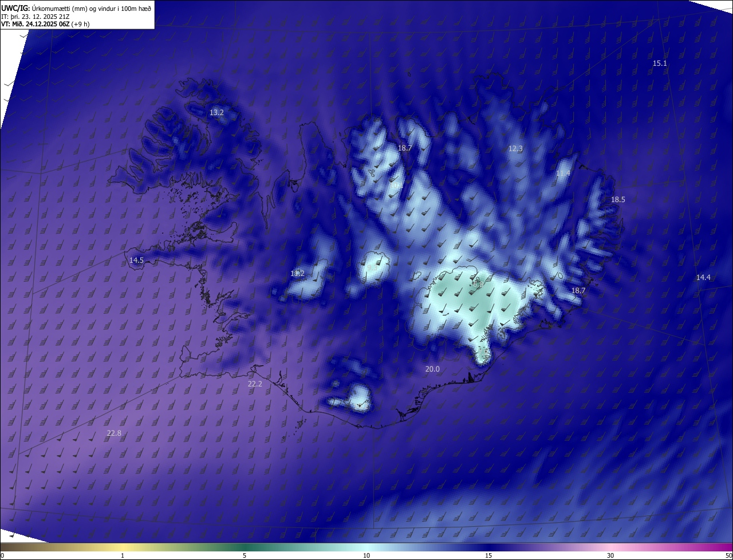Click the 13.2 value over the Westfjords

tap(216, 113)
